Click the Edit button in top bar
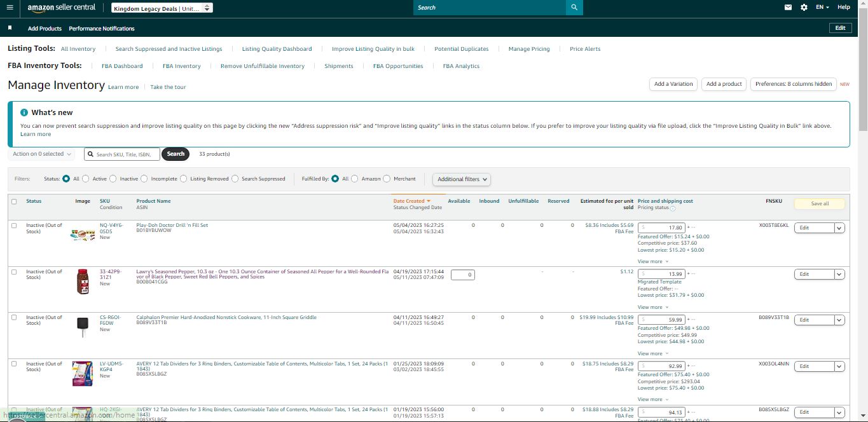The width and height of the screenshot is (868, 422). 840,28
